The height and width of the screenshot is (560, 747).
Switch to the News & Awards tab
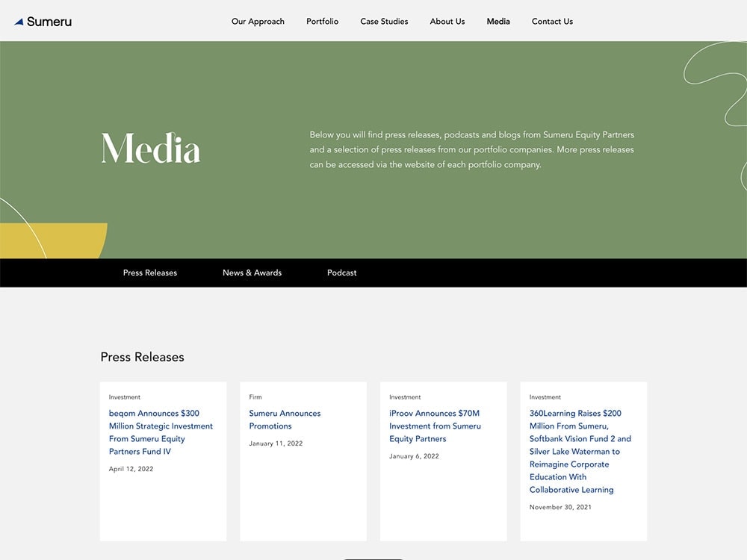(x=252, y=273)
